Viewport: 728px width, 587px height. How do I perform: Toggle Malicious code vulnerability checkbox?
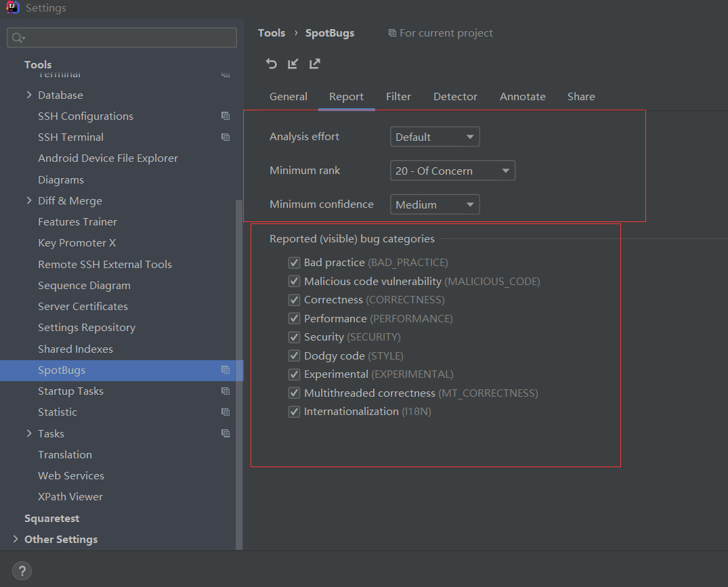coord(294,281)
